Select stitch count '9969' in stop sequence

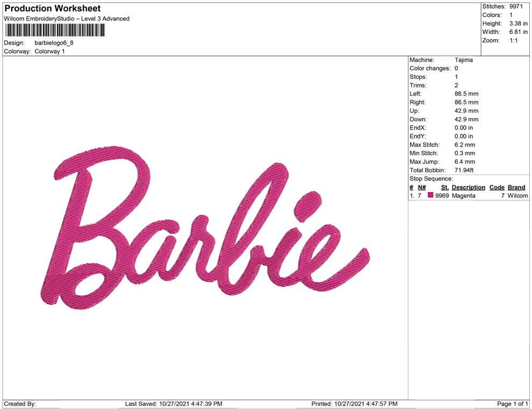[442, 195]
